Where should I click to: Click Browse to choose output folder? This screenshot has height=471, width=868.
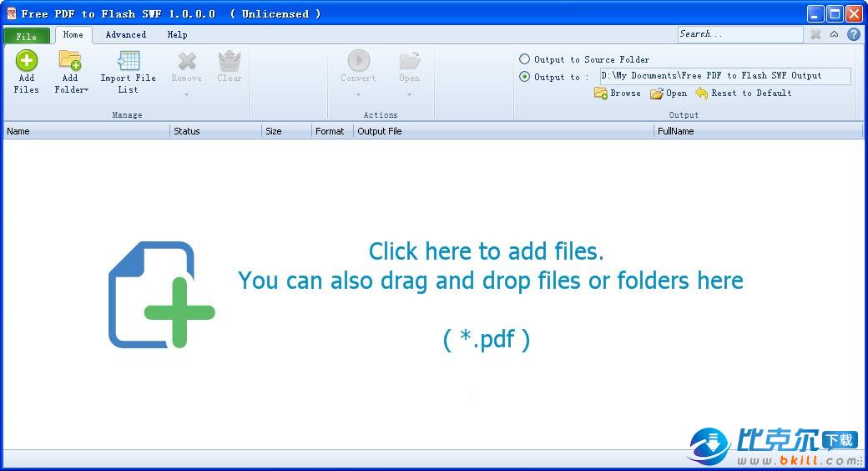tap(618, 94)
